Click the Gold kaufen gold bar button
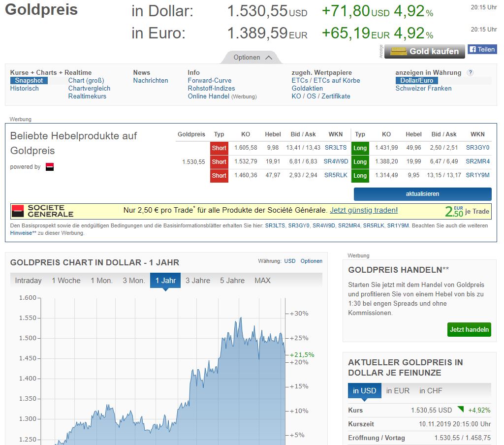The height and width of the screenshot is (445, 504). [424, 51]
